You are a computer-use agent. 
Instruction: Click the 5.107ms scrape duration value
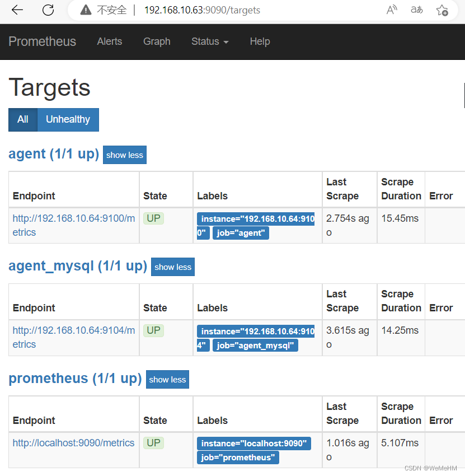(x=400, y=443)
